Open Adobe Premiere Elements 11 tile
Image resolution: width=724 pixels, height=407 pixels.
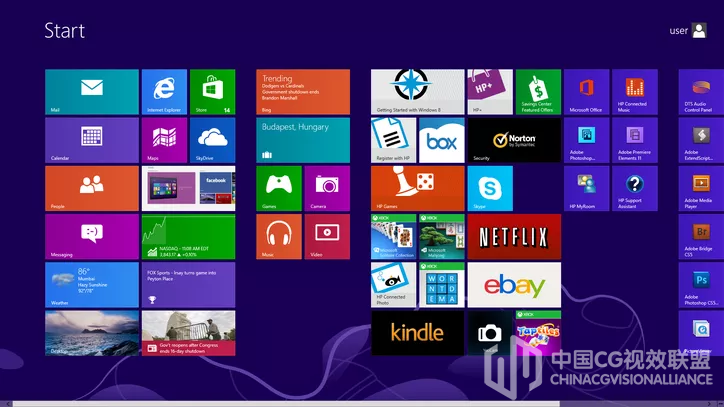coord(635,140)
